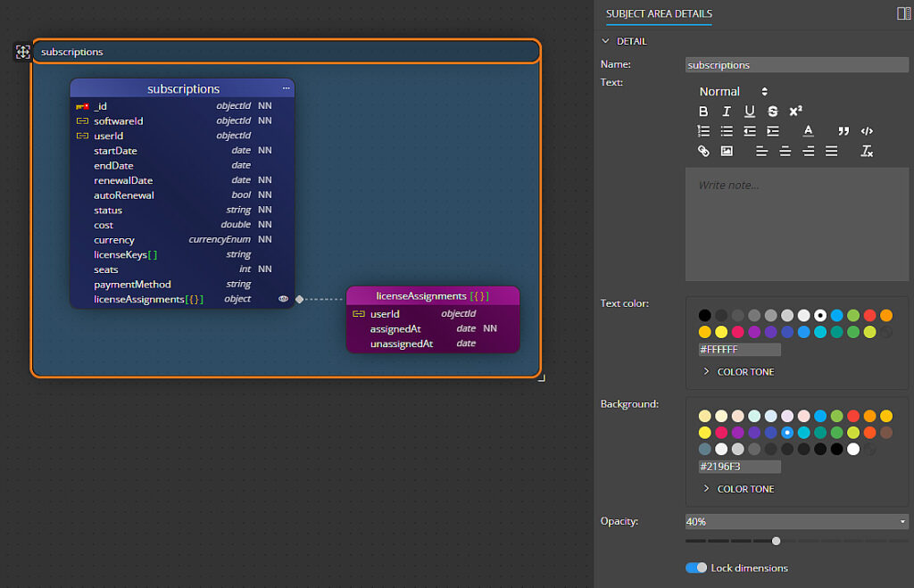The width and height of the screenshot is (914, 588).
Task: Clear text formatting
Action: [867, 152]
